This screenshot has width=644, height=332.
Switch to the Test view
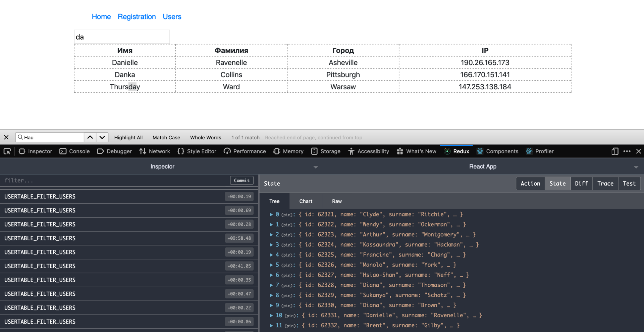[x=629, y=184]
